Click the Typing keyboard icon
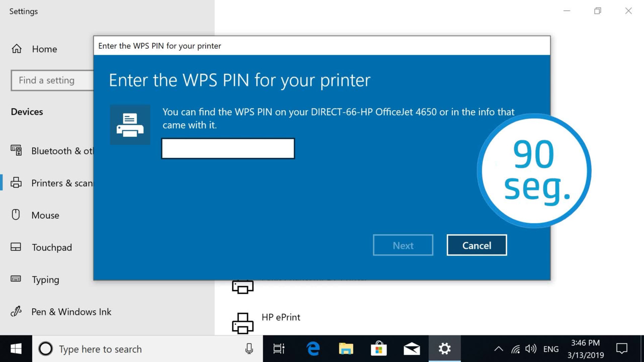Image resolution: width=644 pixels, height=362 pixels. (16, 280)
